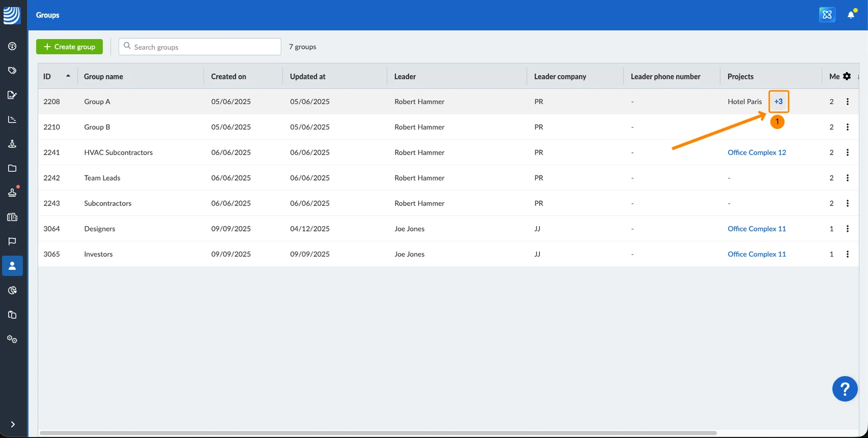Click the ID cell 2210
Screen dimensions: 868x438
(x=52, y=127)
